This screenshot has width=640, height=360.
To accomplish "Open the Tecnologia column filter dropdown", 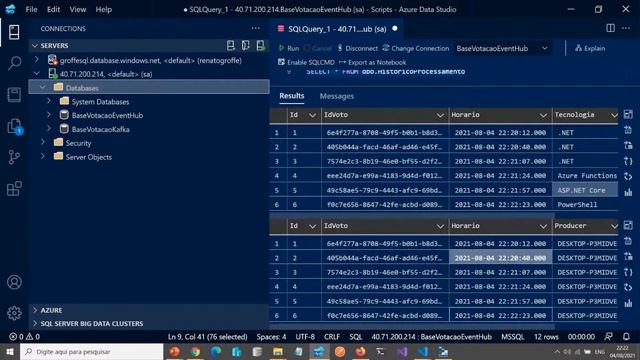I will click(x=614, y=115).
